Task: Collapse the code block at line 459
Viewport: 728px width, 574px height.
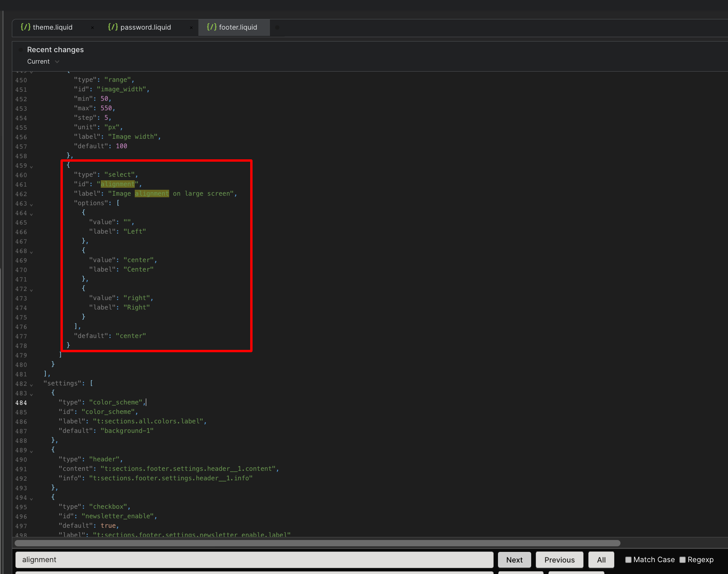Action: pos(32,166)
